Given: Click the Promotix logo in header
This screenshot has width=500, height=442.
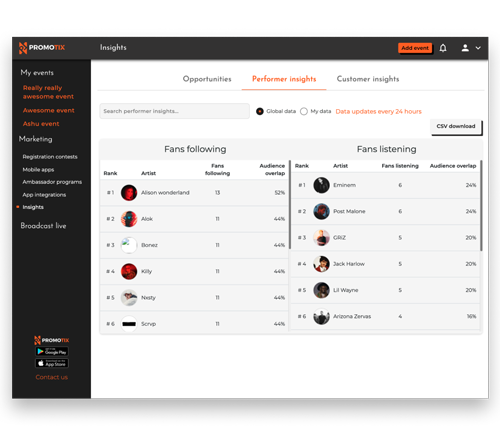Looking at the screenshot, I should coord(42,48).
